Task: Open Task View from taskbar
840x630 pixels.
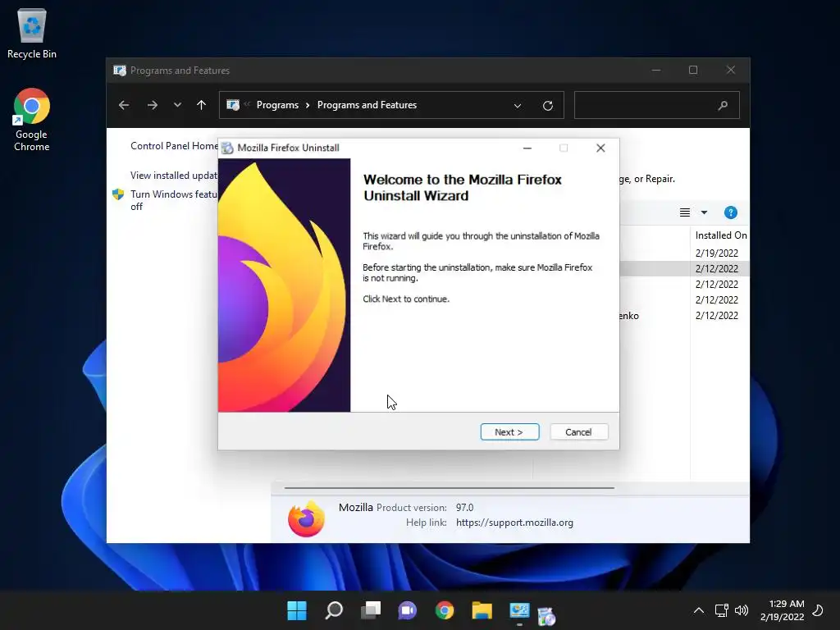Action: (x=371, y=610)
